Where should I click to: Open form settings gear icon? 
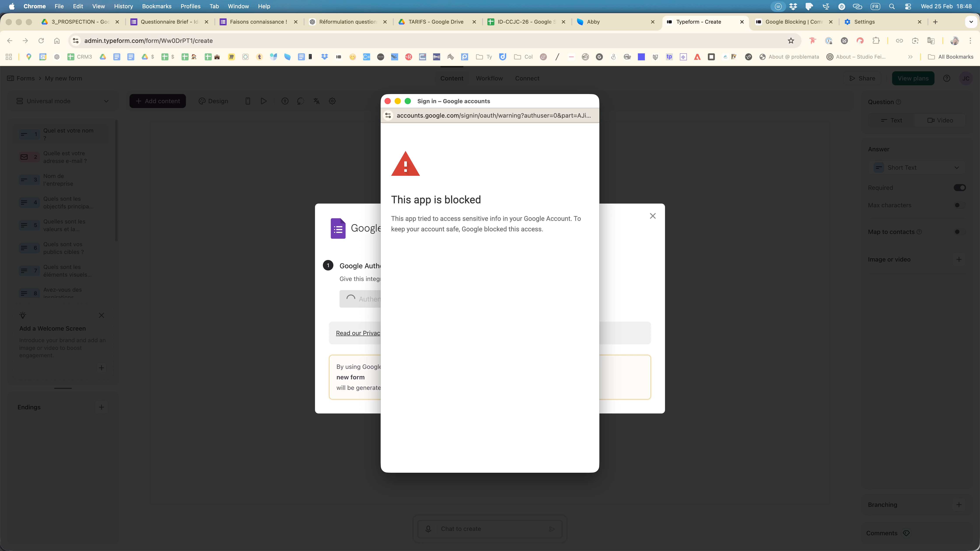332,101
